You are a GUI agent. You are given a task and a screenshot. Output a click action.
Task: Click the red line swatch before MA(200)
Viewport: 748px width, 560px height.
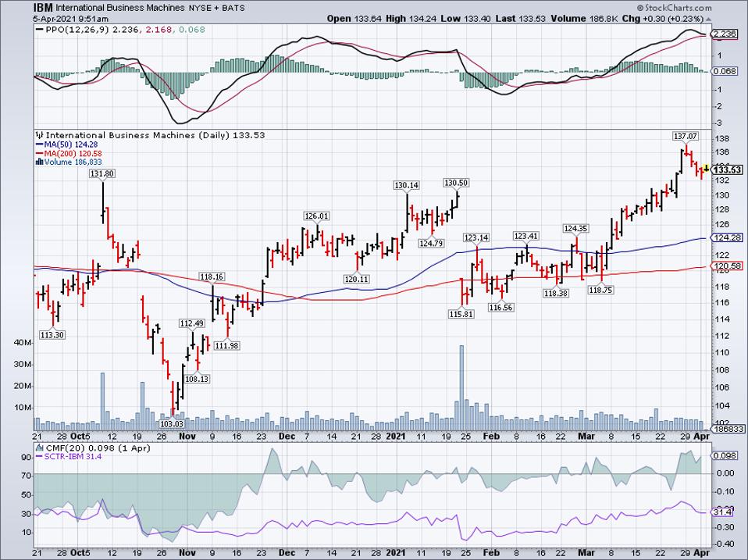tap(40, 154)
